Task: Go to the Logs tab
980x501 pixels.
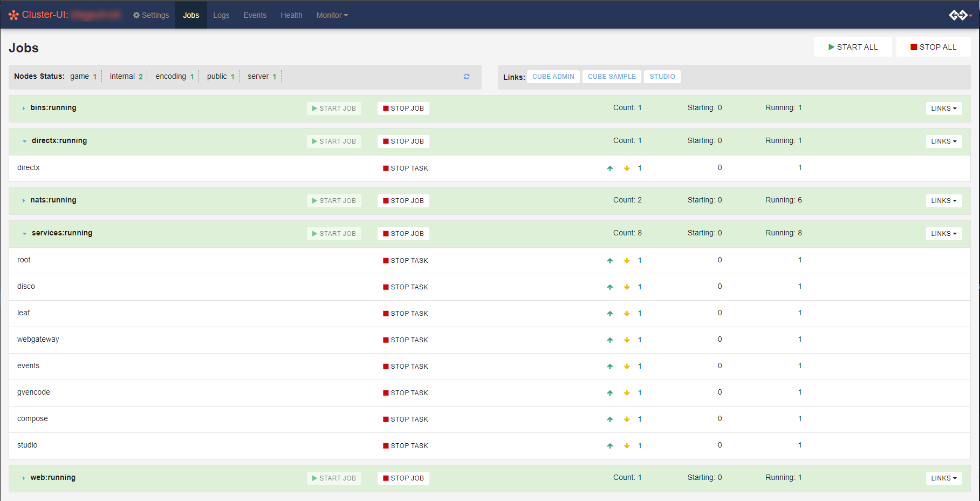Action: tap(221, 15)
